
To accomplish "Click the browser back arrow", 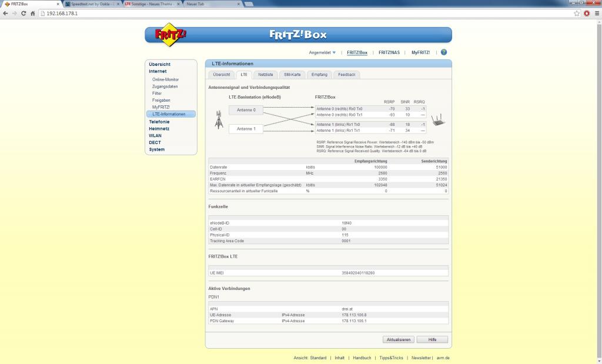I will click(5, 14).
